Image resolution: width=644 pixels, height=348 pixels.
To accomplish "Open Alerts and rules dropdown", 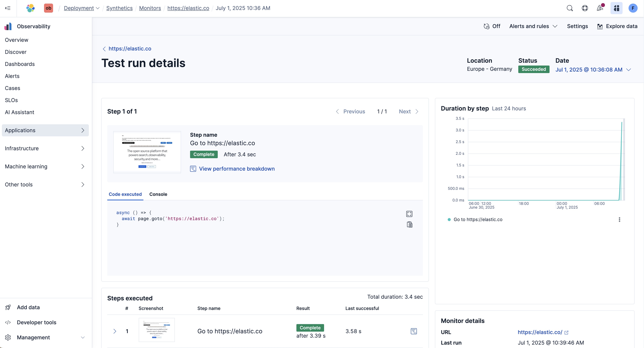I will coord(533,26).
